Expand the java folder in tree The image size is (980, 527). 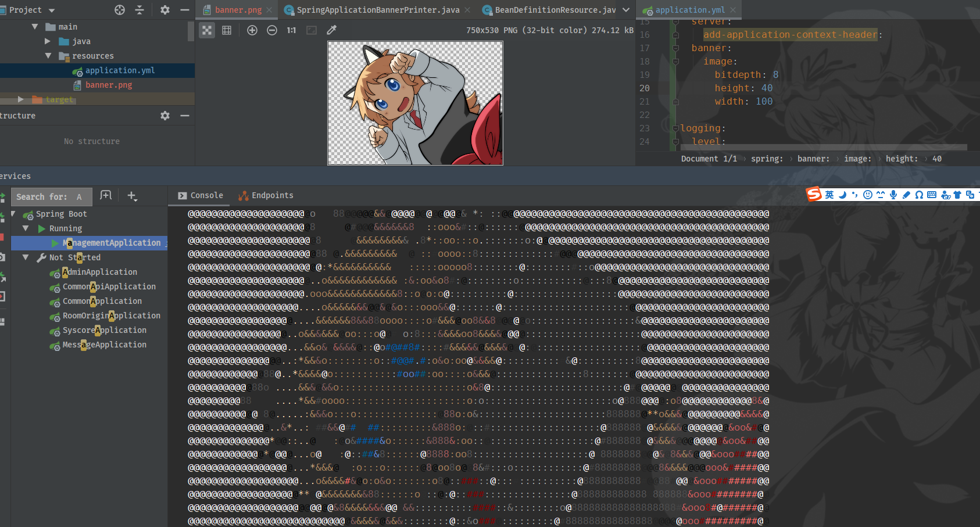pos(48,41)
